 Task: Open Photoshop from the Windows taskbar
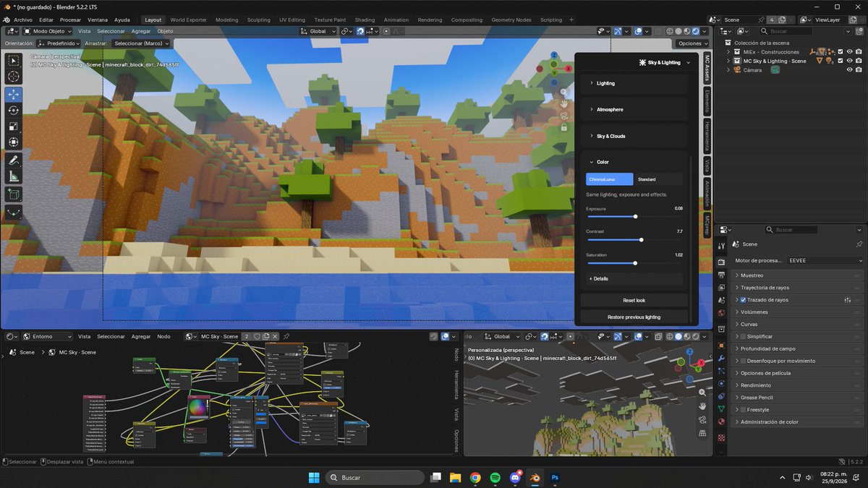pos(556,478)
